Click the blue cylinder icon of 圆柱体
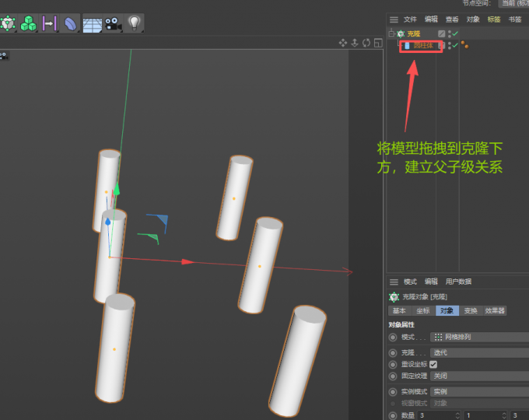The width and height of the screenshot is (529, 420). 407,46
